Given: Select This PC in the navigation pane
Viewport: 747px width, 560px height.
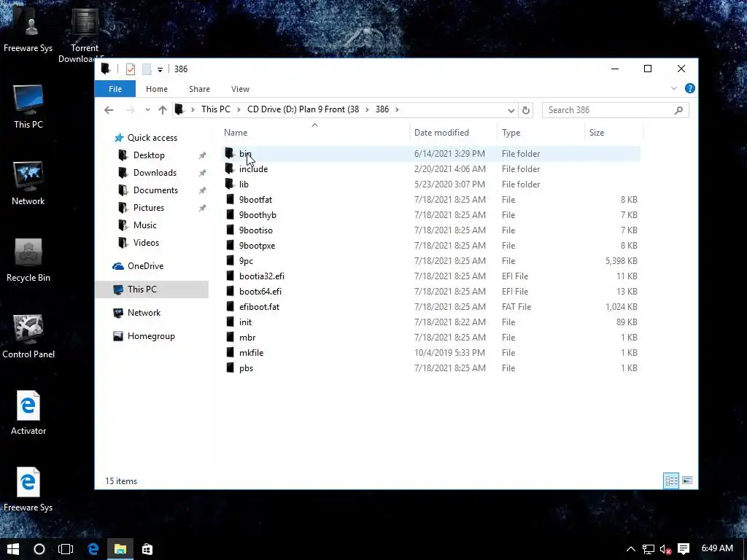Looking at the screenshot, I should [x=152, y=289].
